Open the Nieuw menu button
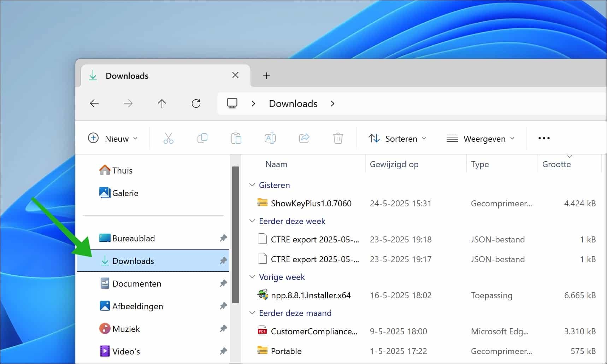Image resolution: width=607 pixels, height=364 pixels. (113, 139)
